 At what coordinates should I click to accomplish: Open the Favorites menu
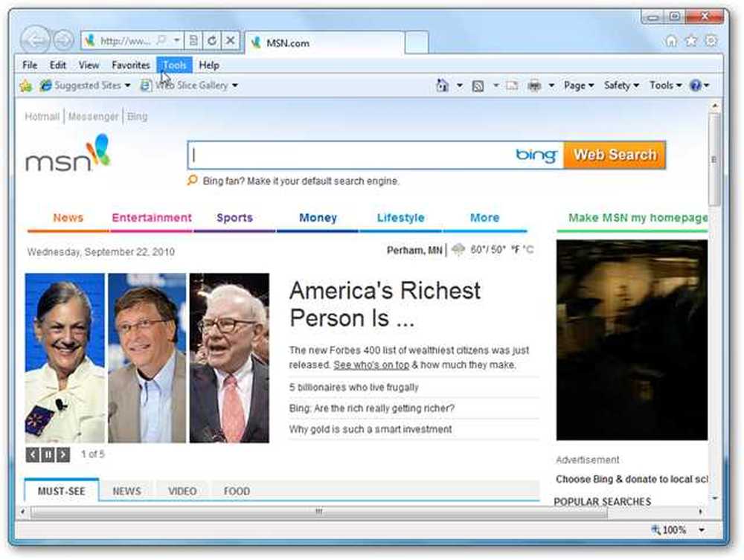coord(130,65)
